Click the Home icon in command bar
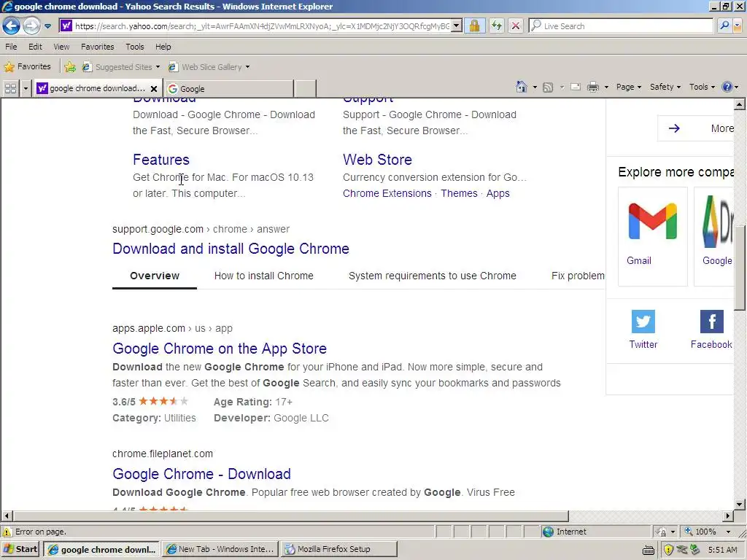 [x=522, y=87]
